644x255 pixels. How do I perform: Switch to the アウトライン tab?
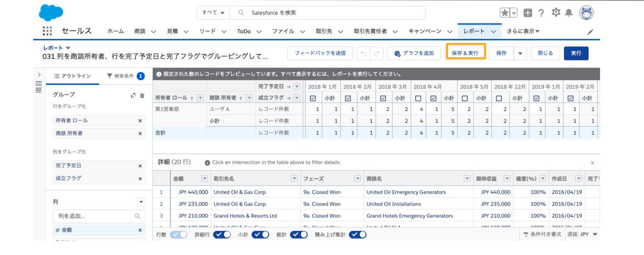coord(72,76)
